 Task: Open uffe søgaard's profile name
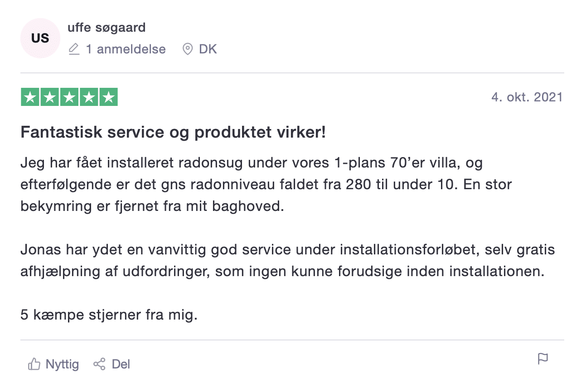(107, 28)
